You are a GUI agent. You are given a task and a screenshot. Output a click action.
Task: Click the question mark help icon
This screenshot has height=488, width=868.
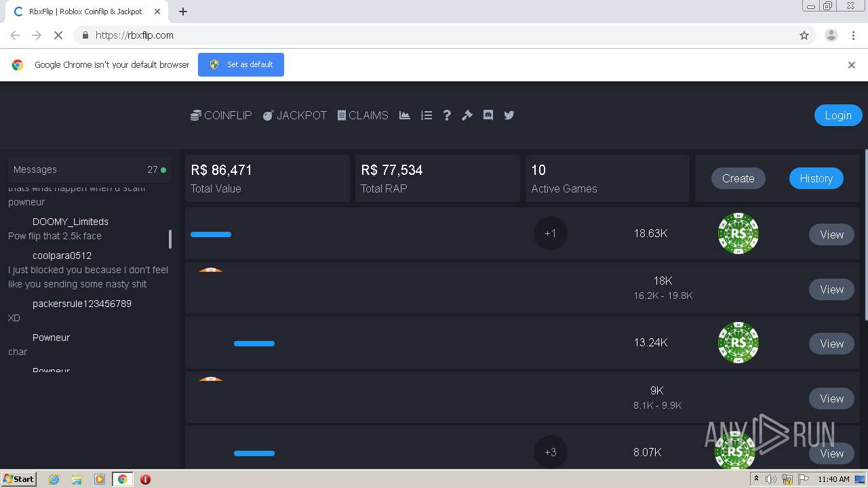point(447,115)
